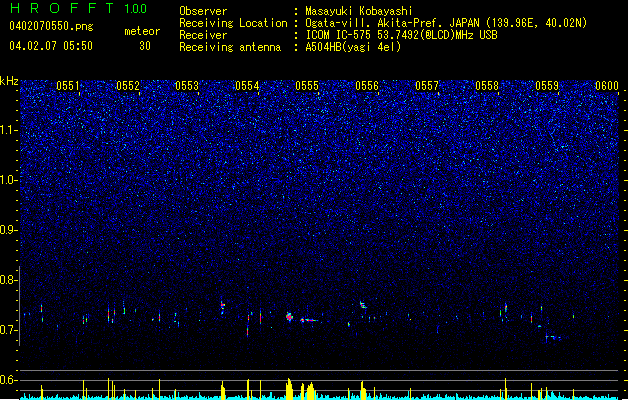Click the kHz axis unit label
The height and width of the screenshot is (400, 629).
tap(9, 81)
